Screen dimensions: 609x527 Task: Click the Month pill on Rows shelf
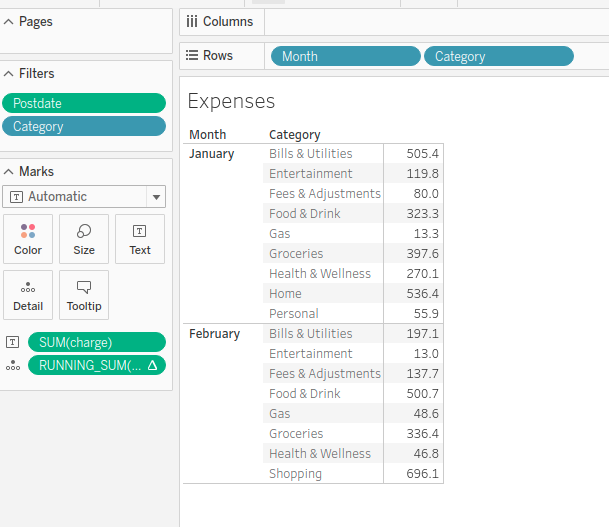pyautogui.click(x=345, y=57)
